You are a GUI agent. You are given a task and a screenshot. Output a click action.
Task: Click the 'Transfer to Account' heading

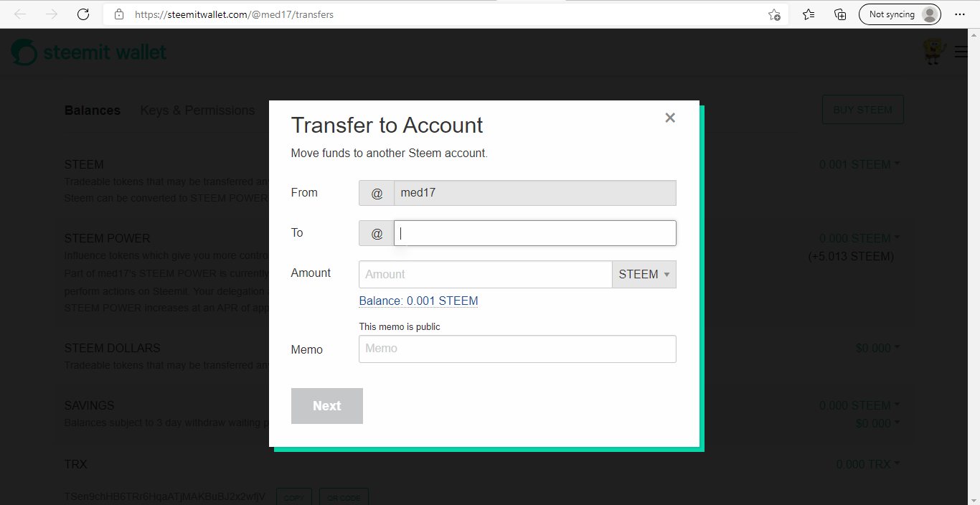(x=387, y=125)
